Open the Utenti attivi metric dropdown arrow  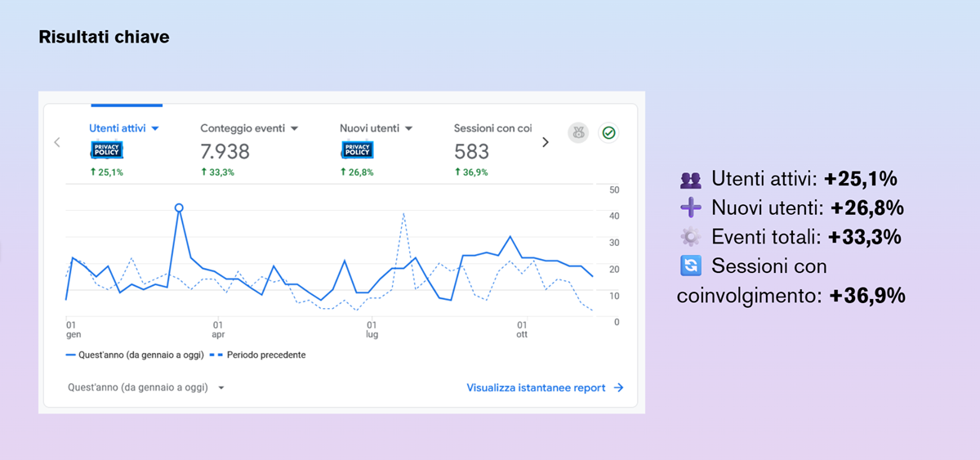pyautogui.click(x=155, y=128)
